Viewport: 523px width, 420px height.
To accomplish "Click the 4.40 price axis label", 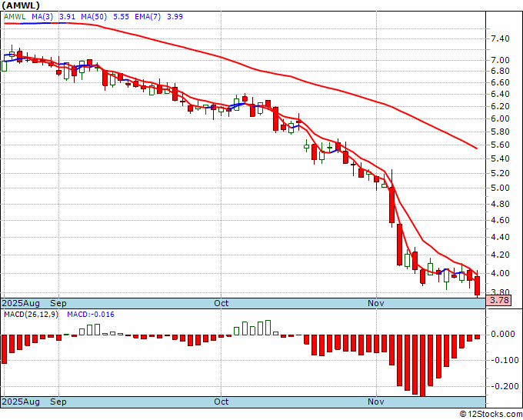I will [x=501, y=237].
